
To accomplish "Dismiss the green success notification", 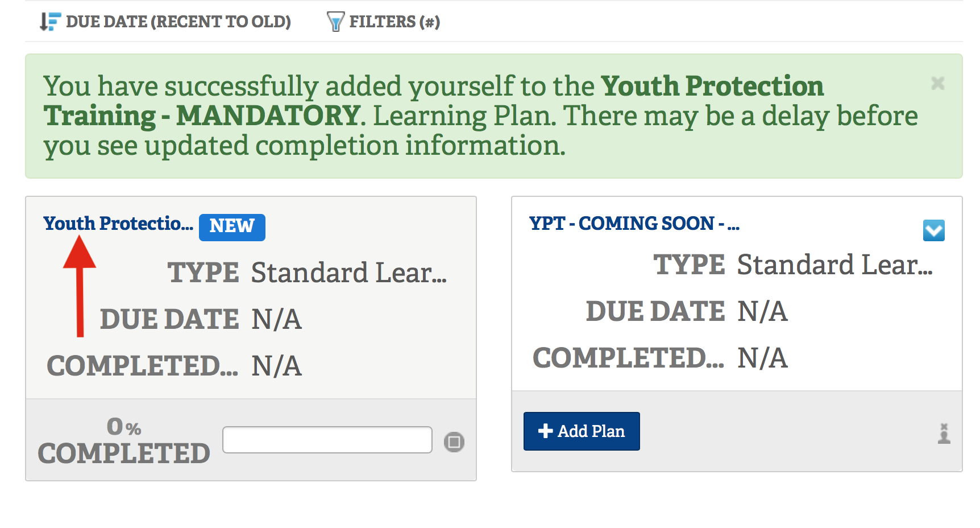I will pos(937,84).
